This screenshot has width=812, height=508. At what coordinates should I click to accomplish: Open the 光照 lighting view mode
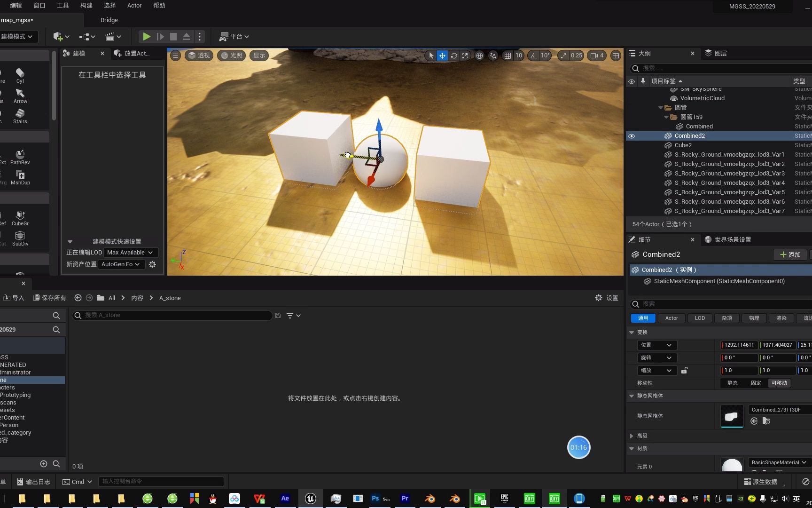tap(231, 56)
